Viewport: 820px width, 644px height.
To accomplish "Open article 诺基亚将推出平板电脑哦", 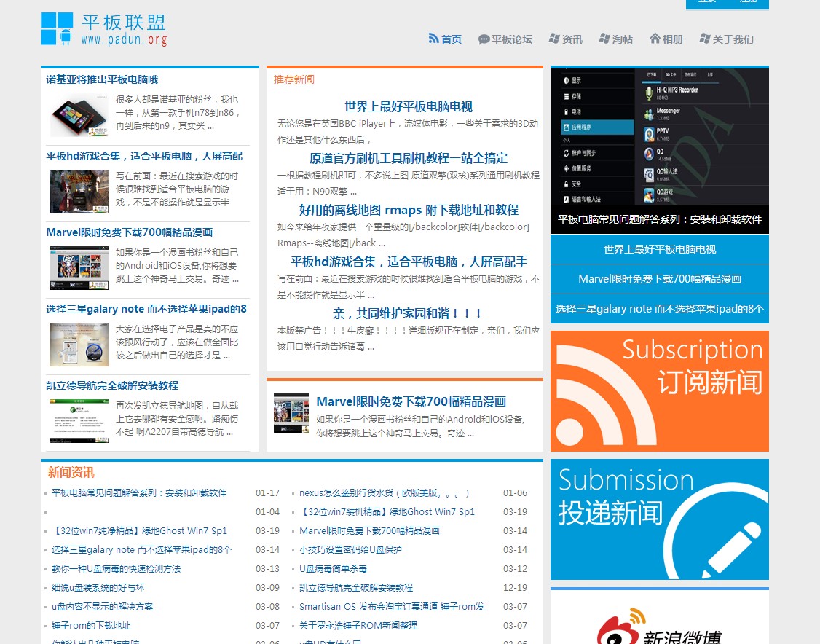I will [102, 79].
